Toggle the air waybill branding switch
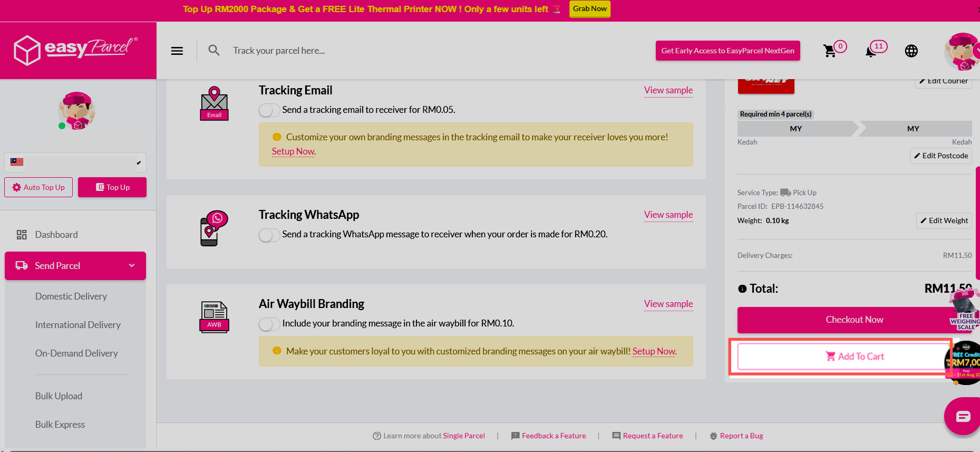This screenshot has height=452, width=980. click(269, 324)
